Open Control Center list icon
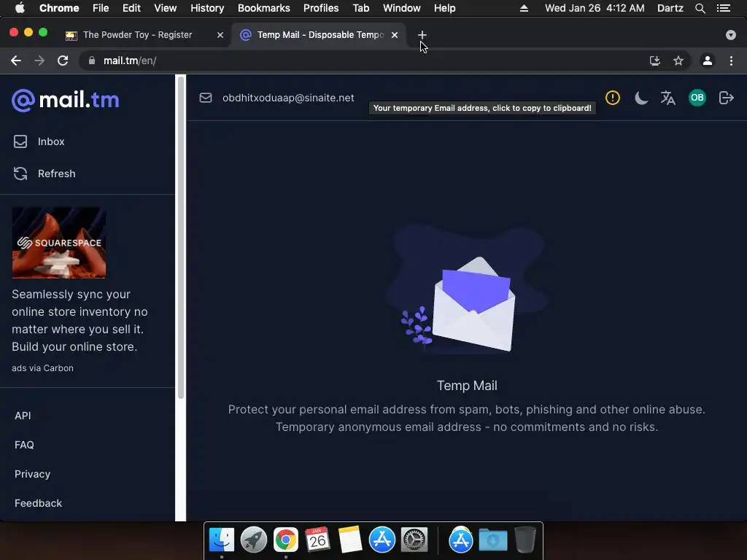 [x=724, y=8]
